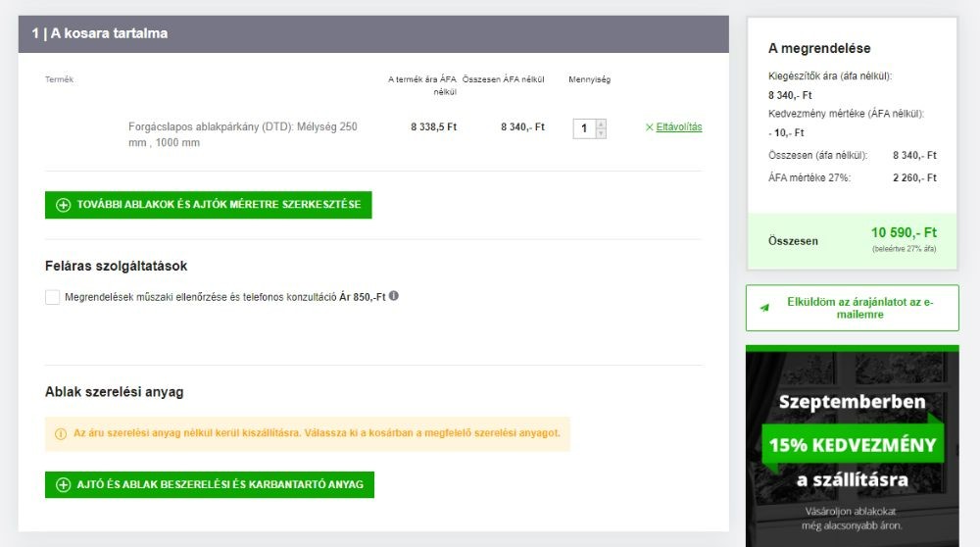Click the műszaki ellenőrzése és telefonos konzultáció label
This screenshot has width=980, height=547.
click(201, 296)
